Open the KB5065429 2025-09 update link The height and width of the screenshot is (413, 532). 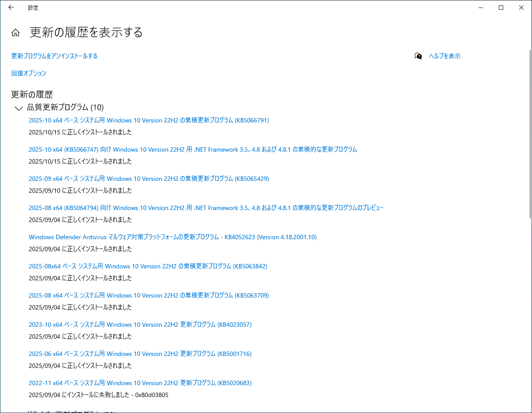tap(149, 179)
